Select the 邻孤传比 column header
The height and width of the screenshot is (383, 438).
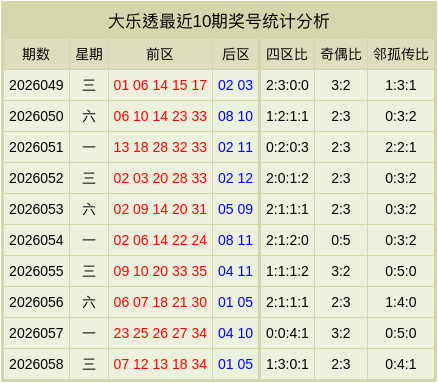click(x=401, y=54)
